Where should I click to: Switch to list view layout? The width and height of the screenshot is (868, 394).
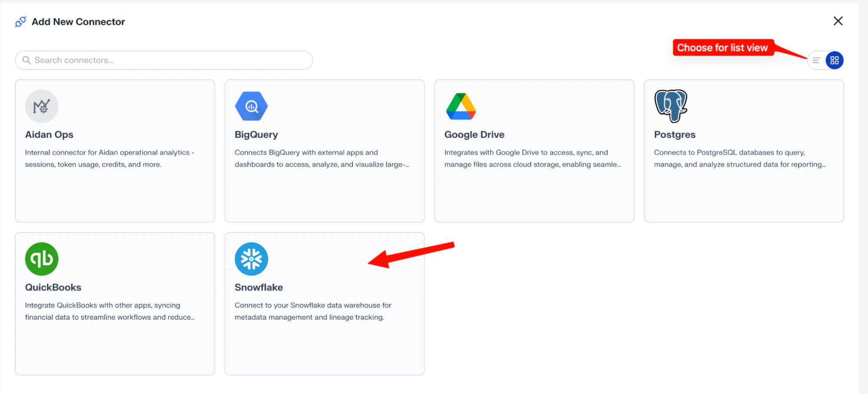tap(816, 60)
